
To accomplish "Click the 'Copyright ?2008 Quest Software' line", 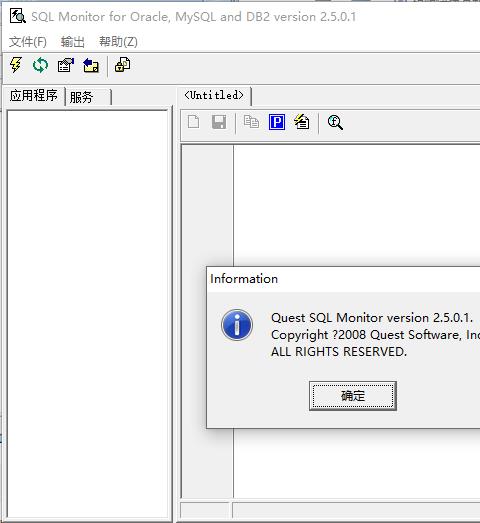I will pos(375,335).
